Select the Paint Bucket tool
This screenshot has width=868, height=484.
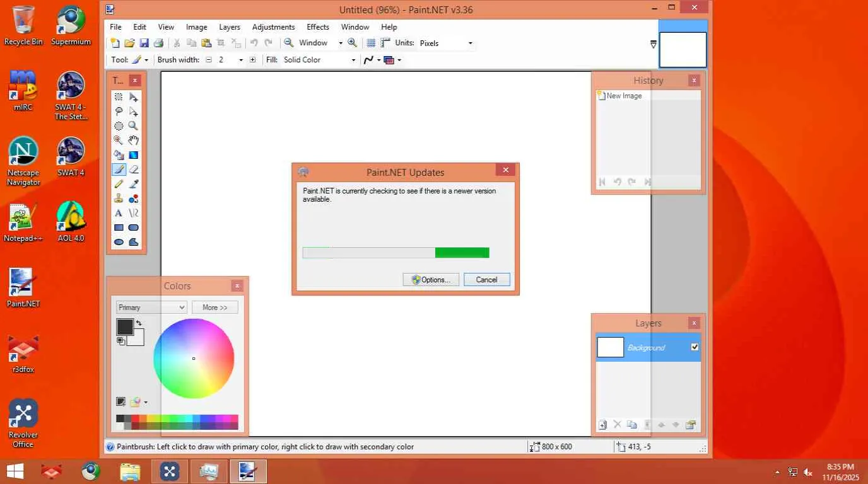pyautogui.click(x=119, y=155)
